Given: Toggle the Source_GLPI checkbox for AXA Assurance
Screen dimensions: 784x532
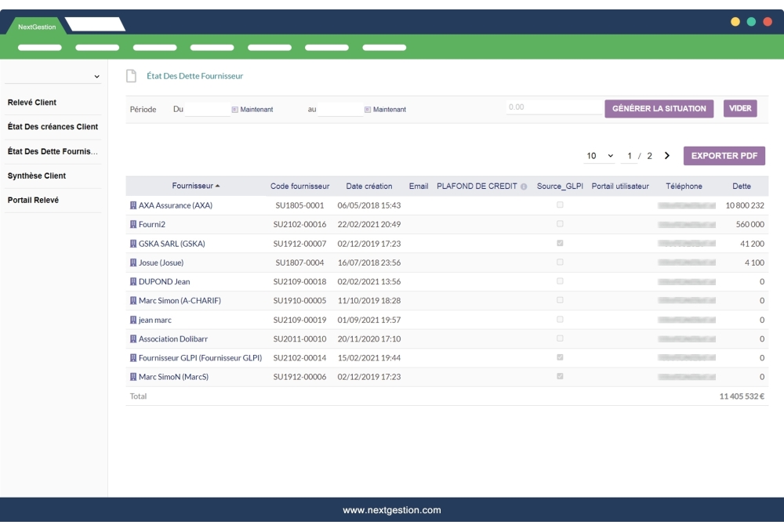Looking at the screenshot, I should [x=558, y=207].
